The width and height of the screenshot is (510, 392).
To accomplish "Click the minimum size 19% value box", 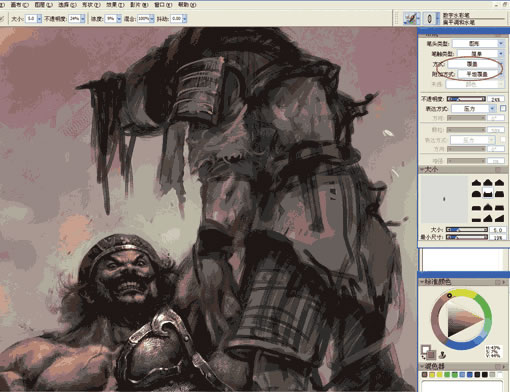I will [498, 237].
